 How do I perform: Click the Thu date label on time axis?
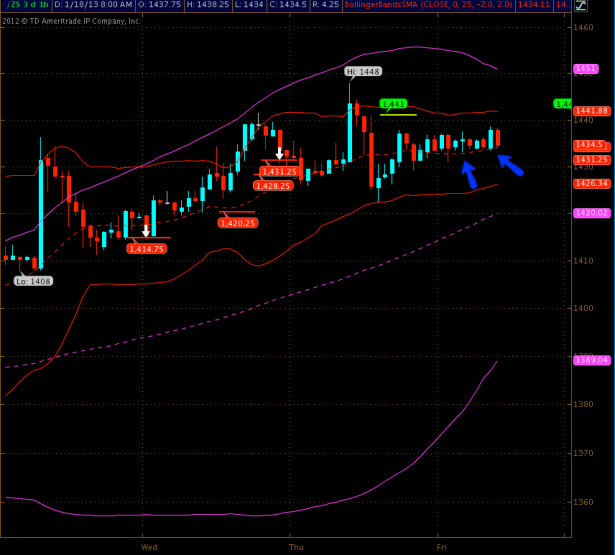pos(295,547)
